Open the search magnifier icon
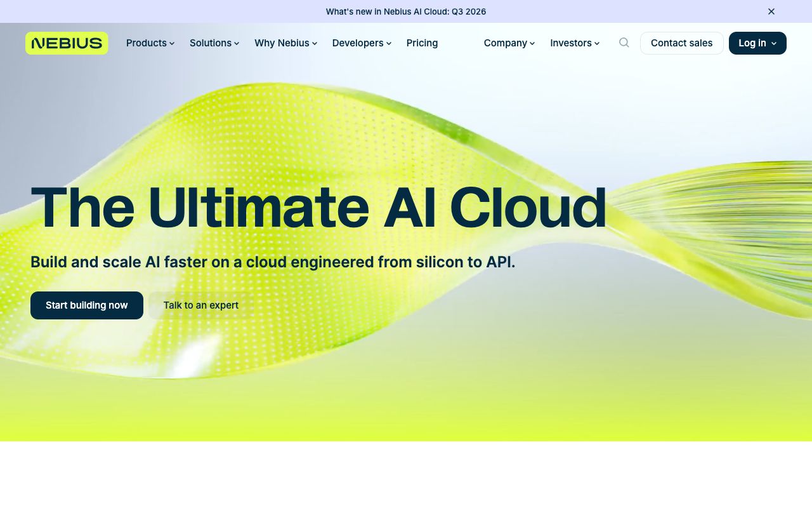812x508 pixels. 624,43
